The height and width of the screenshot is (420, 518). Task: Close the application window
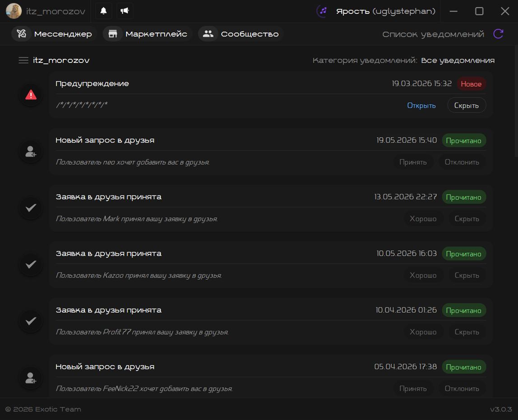(505, 11)
